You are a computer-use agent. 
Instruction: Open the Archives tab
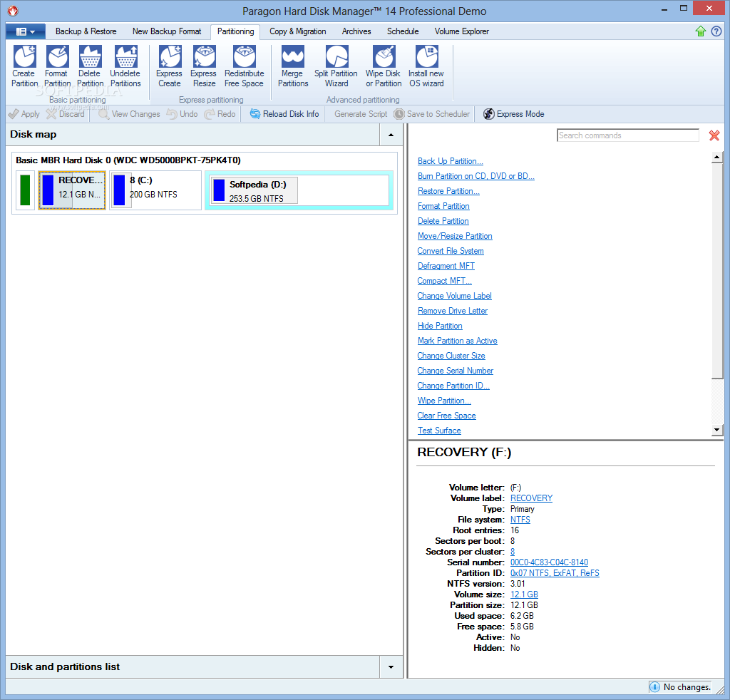[356, 31]
